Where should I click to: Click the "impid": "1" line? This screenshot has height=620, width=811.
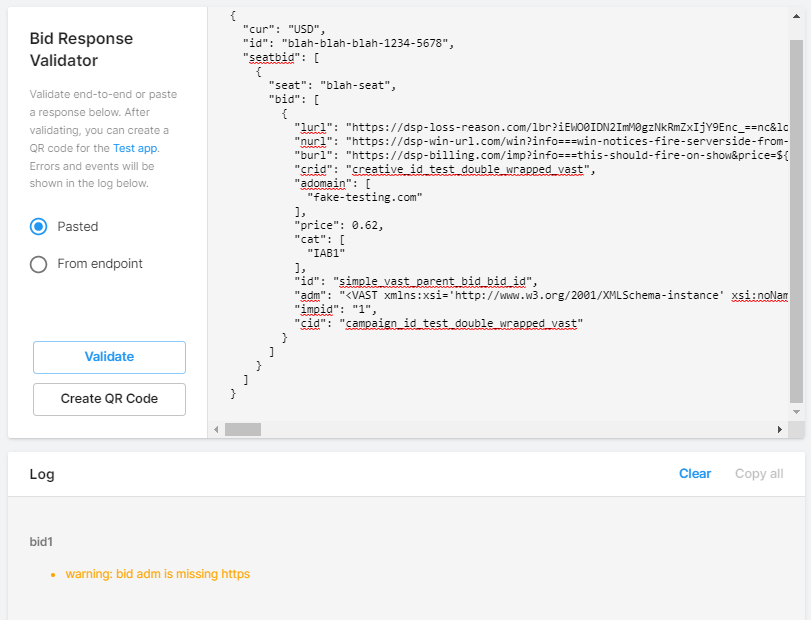coord(336,309)
